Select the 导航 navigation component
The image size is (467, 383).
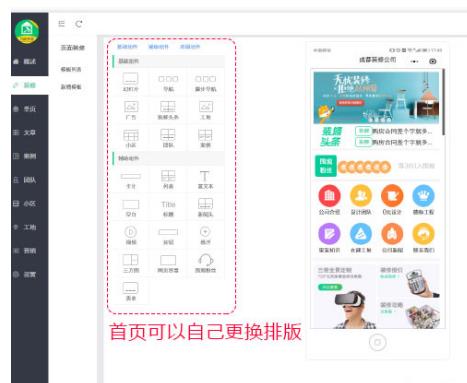click(168, 82)
